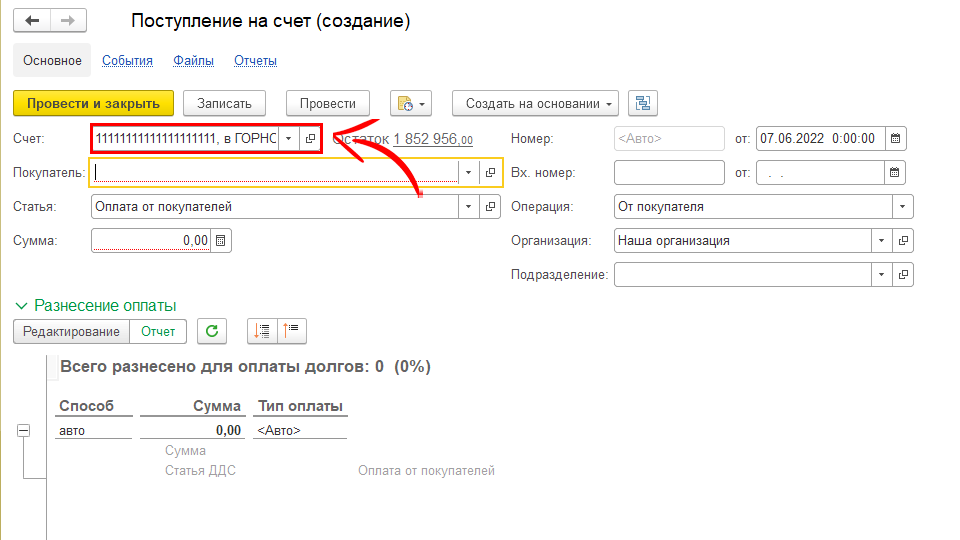Collapse the авто tree row
960x540 pixels.
click(22, 430)
